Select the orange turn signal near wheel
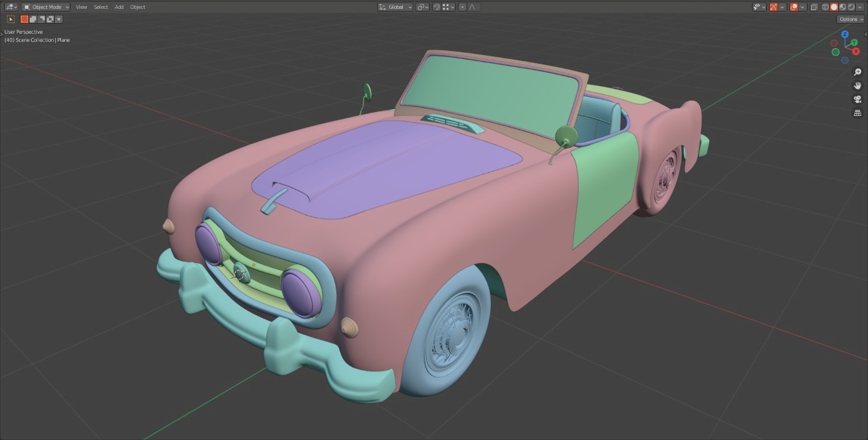The height and width of the screenshot is (440, 868). pos(349,327)
